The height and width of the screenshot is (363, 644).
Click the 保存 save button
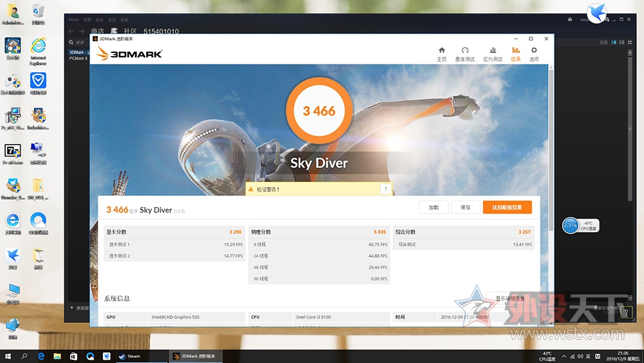[x=466, y=207]
